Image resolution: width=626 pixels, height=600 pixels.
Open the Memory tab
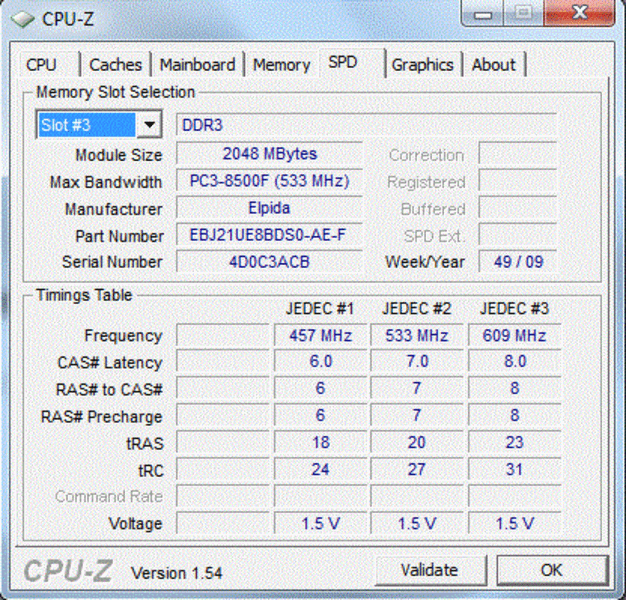click(281, 65)
